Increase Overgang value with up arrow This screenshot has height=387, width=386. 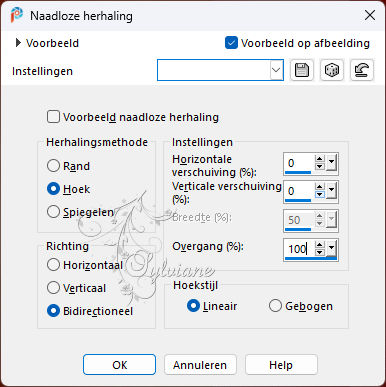click(x=319, y=245)
